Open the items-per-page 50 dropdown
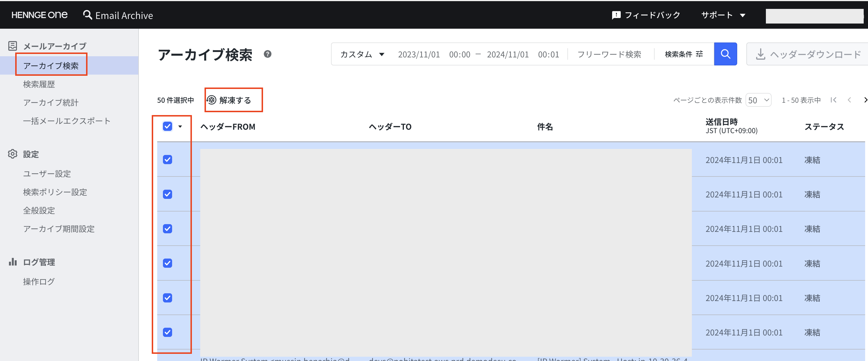 tap(758, 100)
